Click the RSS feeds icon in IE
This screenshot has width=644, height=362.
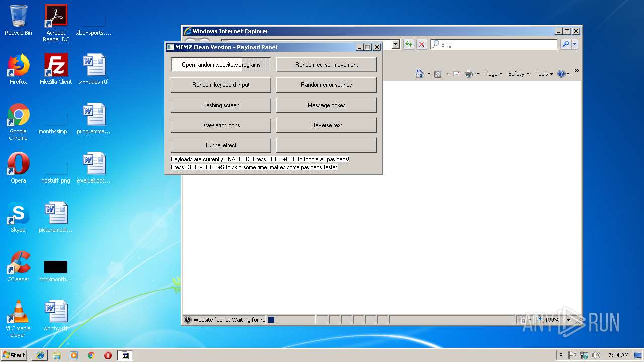pos(438,74)
